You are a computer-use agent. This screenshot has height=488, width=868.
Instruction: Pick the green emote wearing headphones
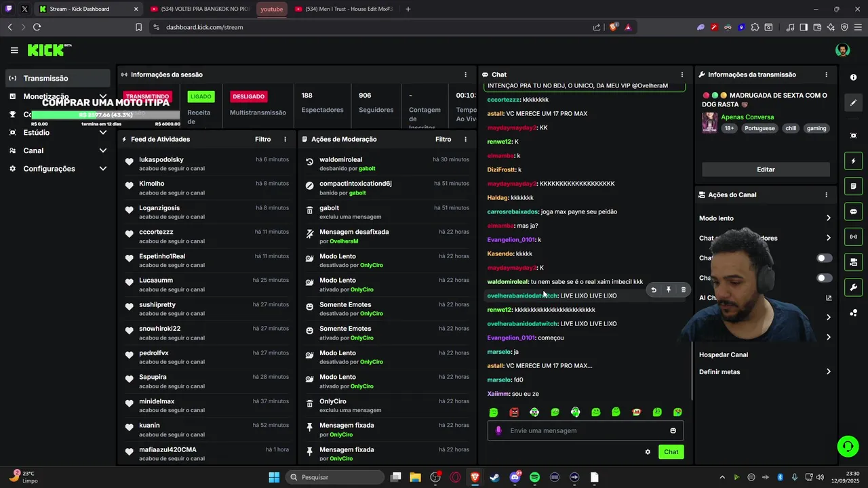(x=575, y=412)
